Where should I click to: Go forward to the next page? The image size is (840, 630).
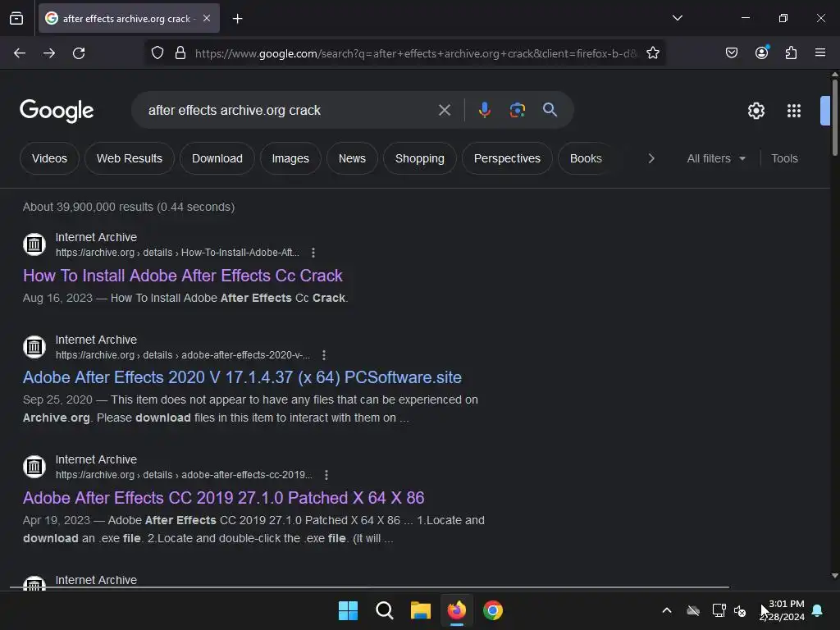tap(49, 53)
